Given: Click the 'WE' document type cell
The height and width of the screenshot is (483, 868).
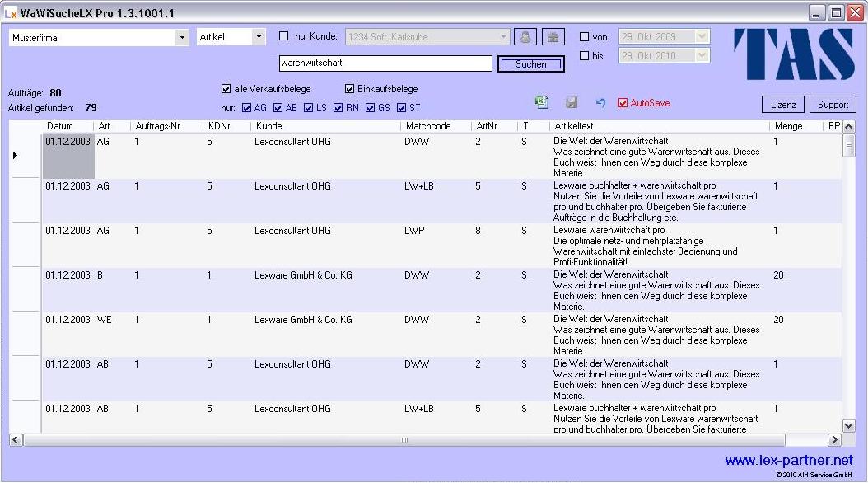Looking at the screenshot, I should 104,320.
